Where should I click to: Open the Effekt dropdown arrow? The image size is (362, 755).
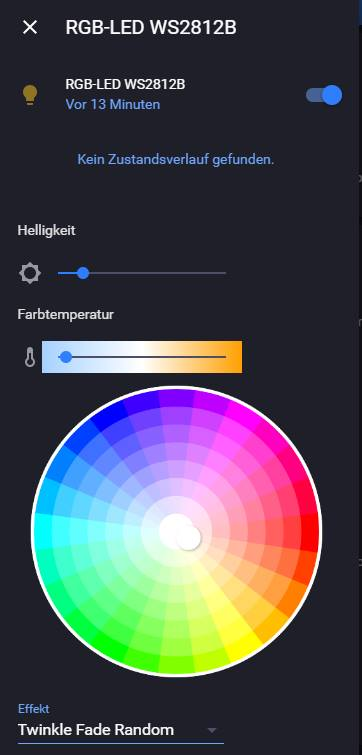point(211,730)
